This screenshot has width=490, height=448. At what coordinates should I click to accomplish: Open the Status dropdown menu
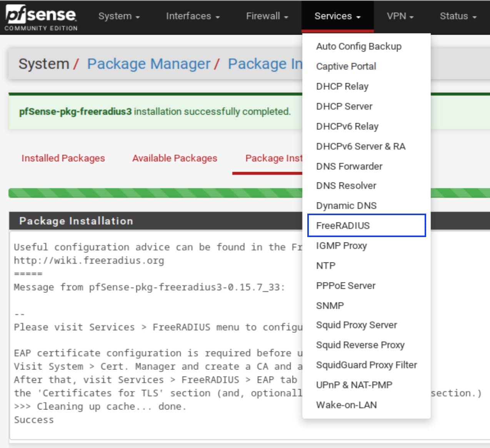pos(458,16)
